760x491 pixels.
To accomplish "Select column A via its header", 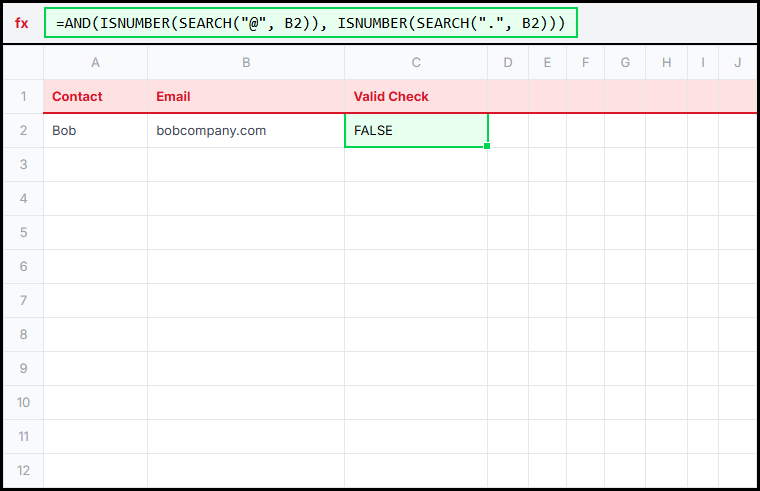I will point(95,63).
